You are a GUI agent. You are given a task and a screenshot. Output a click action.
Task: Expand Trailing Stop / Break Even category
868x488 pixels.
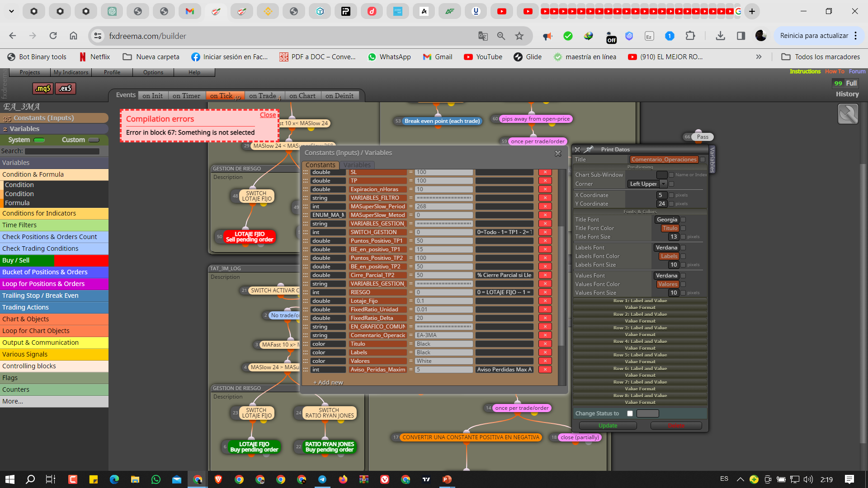pos(54,296)
